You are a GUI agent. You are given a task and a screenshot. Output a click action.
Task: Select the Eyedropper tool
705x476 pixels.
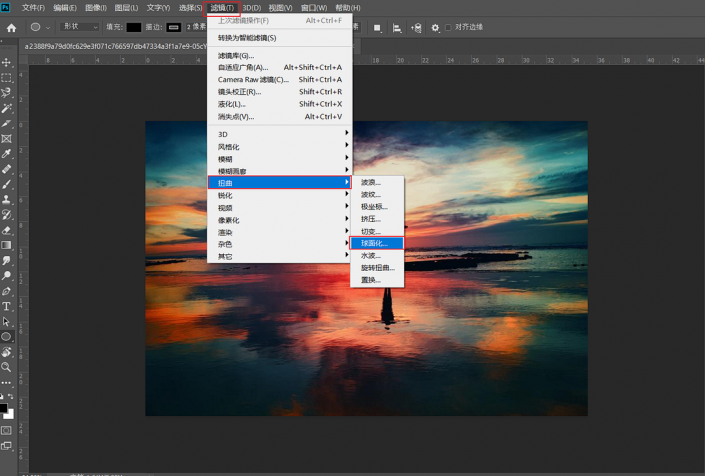tap(6, 154)
